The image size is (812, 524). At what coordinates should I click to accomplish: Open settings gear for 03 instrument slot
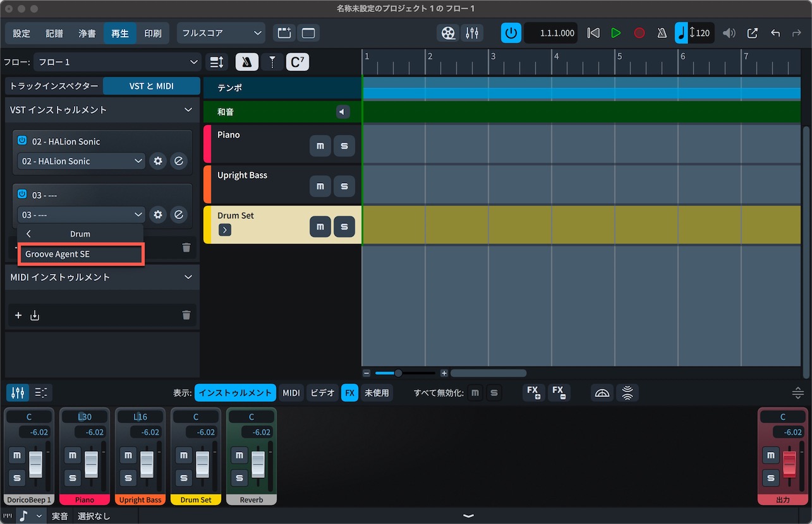click(158, 215)
